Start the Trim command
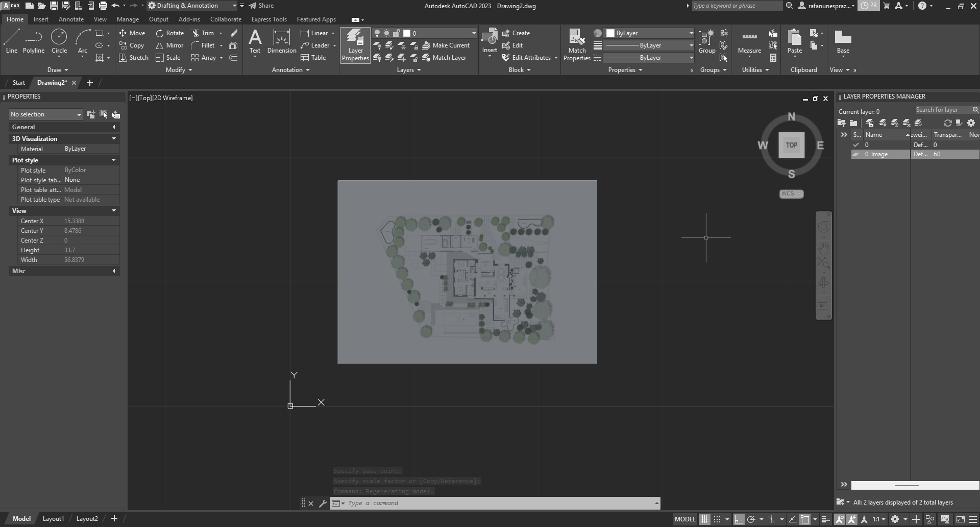 tap(207, 33)
